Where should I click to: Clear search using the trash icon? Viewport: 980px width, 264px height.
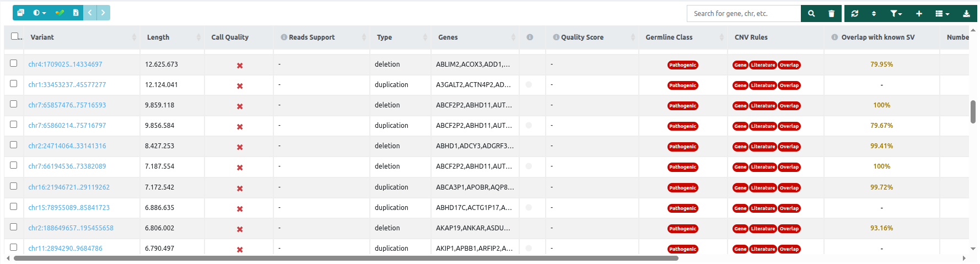831,14
